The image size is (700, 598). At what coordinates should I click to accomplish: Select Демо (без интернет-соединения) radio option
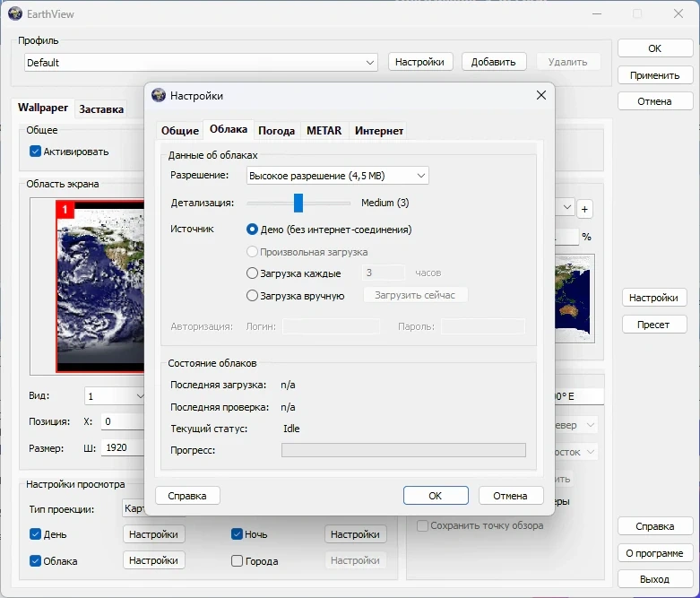(252, 230)
